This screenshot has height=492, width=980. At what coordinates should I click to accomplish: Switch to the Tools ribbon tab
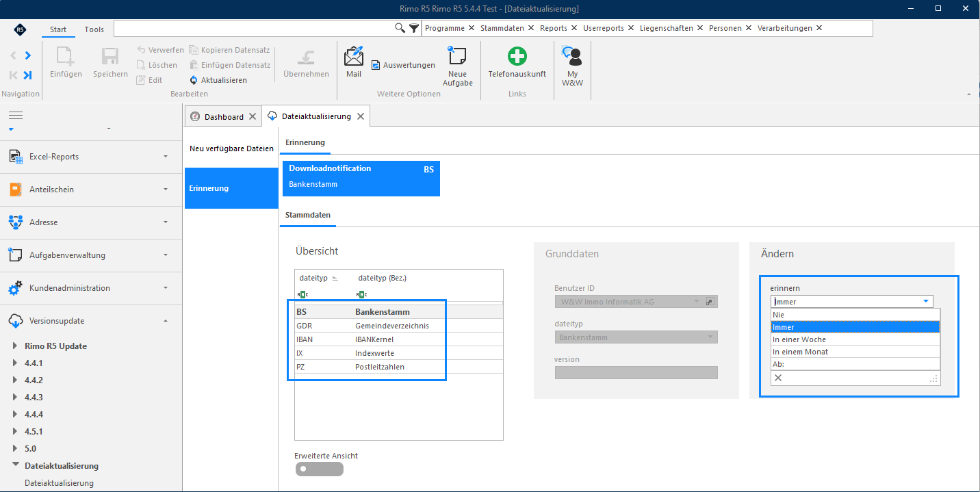(94, 29)
